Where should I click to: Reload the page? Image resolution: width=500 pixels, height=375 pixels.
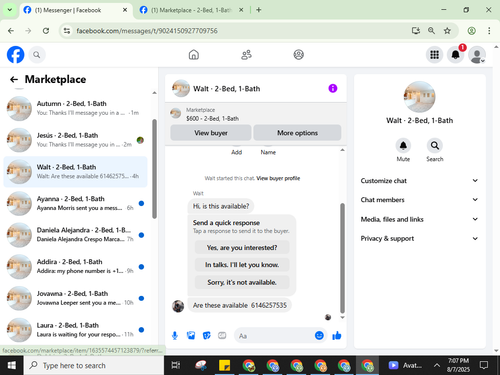click(46, 31)
